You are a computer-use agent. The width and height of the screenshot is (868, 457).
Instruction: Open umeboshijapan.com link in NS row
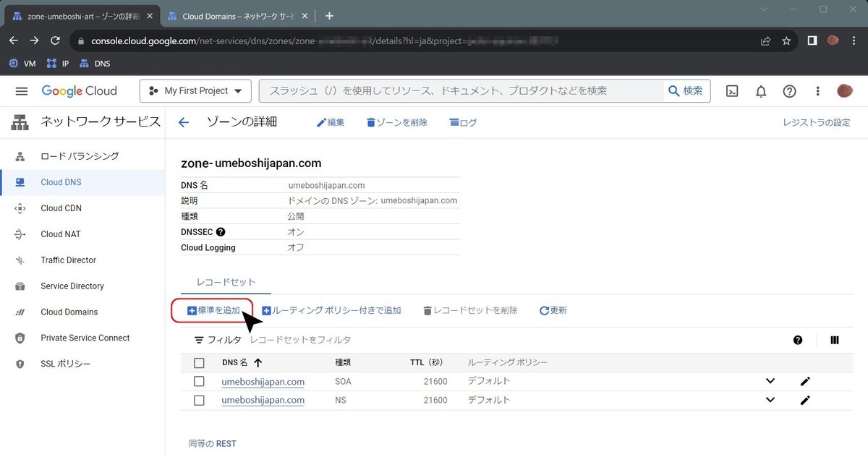tap(263, 400)
